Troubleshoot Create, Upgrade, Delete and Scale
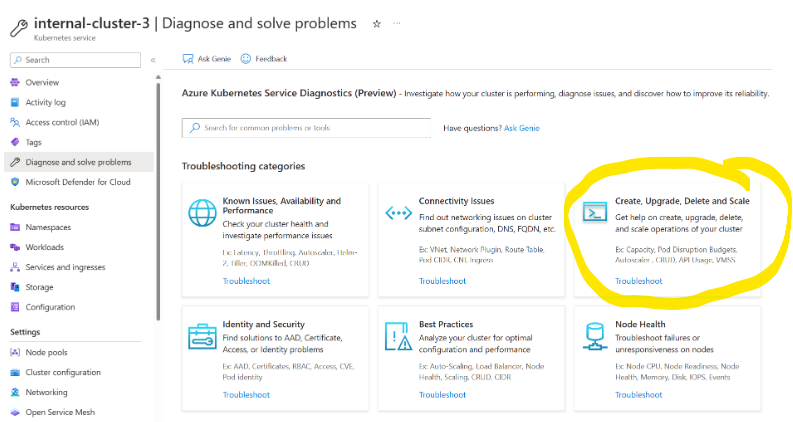 [639, 281]
